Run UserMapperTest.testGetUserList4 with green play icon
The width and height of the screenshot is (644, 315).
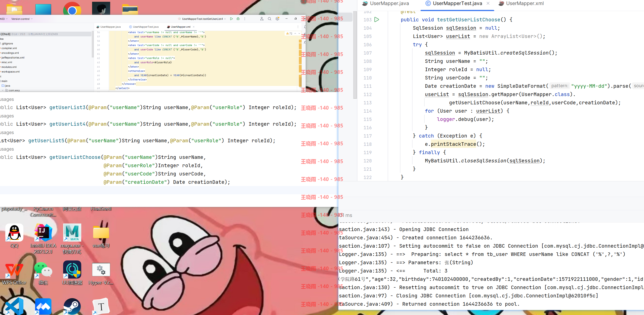point(231,19)
